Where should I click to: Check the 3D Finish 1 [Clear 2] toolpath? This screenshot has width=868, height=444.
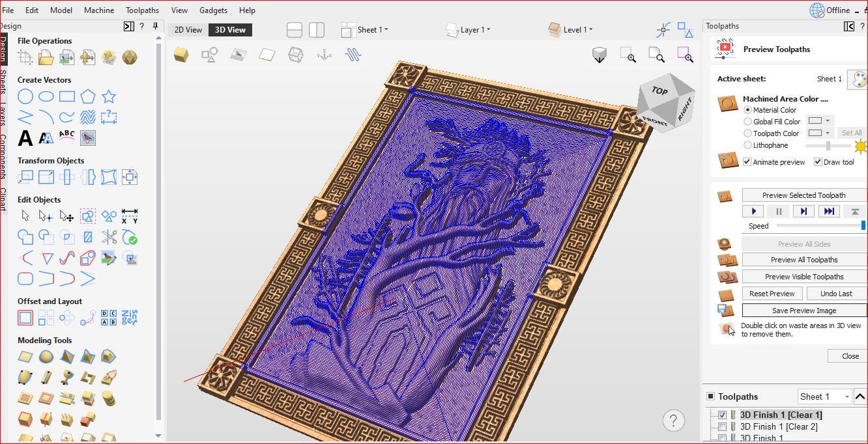click(x=722, y=427)
